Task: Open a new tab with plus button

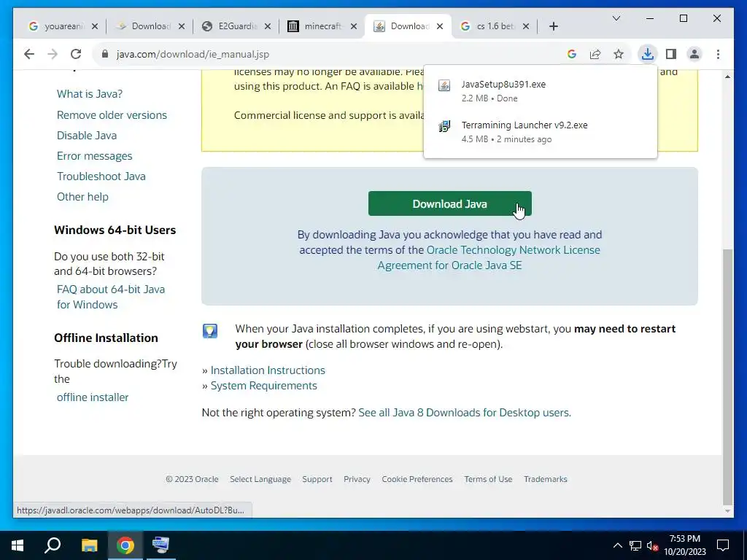Action: [x=554, y=27]
